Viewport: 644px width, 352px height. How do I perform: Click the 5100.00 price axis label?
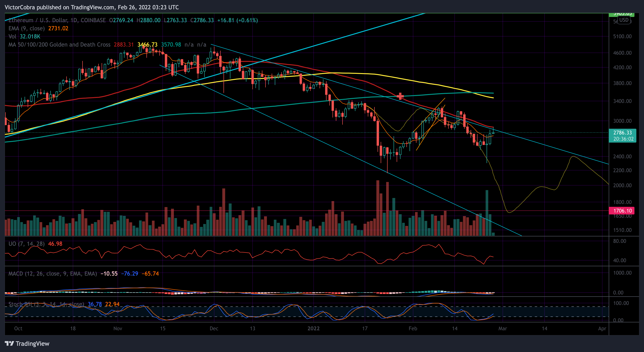point(622,37)
